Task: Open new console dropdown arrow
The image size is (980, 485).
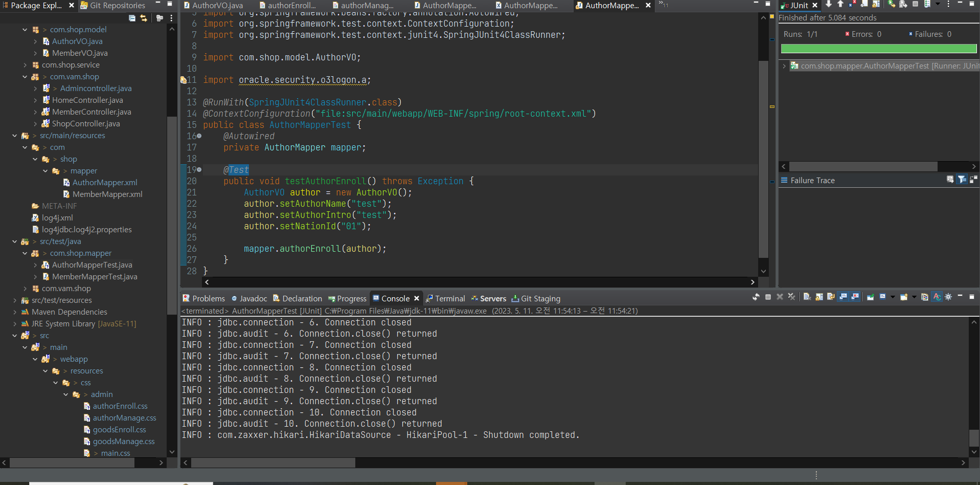Action: pyautogui.click(x=914, y=297)
